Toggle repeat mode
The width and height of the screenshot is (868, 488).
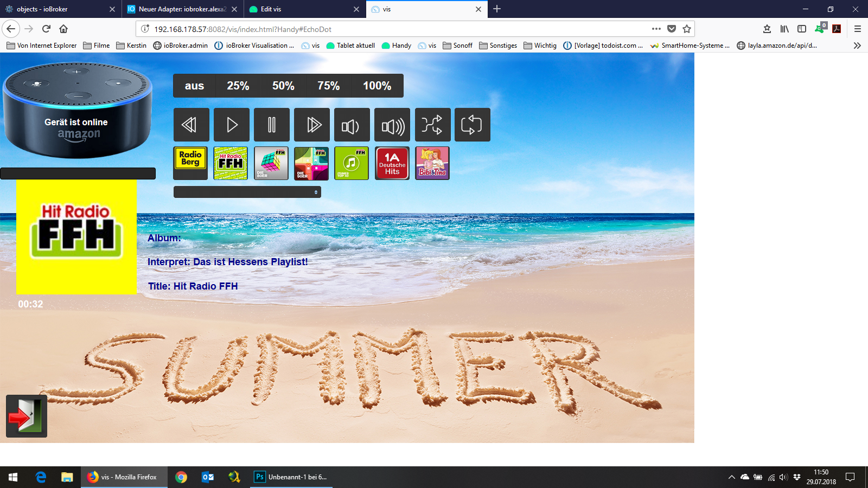point(473,125)
